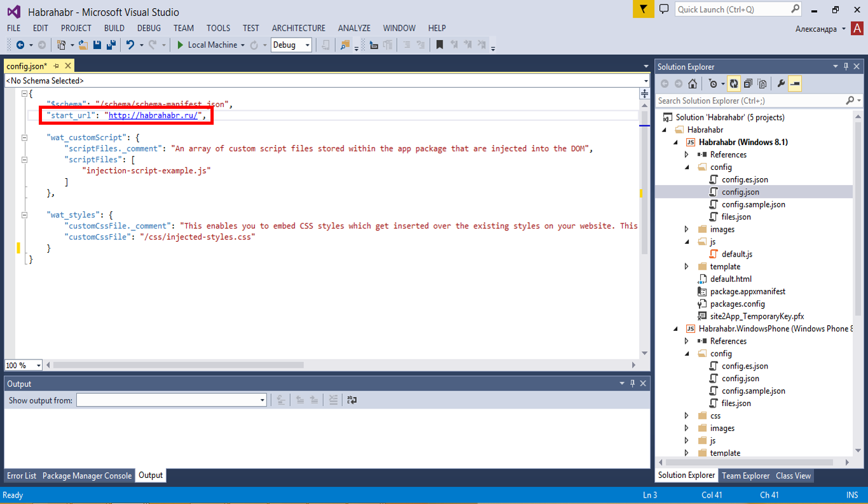
Task: Select site2App_TemporaryKey.pfx file
Action: pyautogui.click(x=757, y=316)
